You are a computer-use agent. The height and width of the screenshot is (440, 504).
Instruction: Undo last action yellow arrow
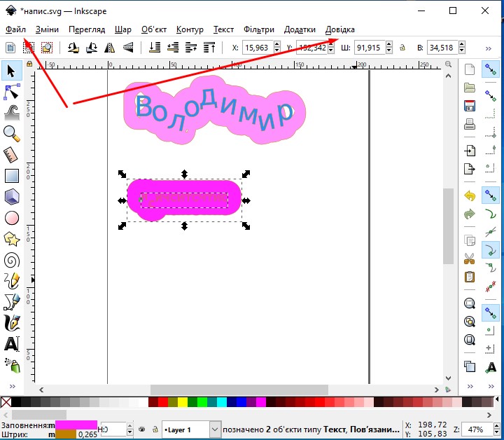tap(470, 195)
